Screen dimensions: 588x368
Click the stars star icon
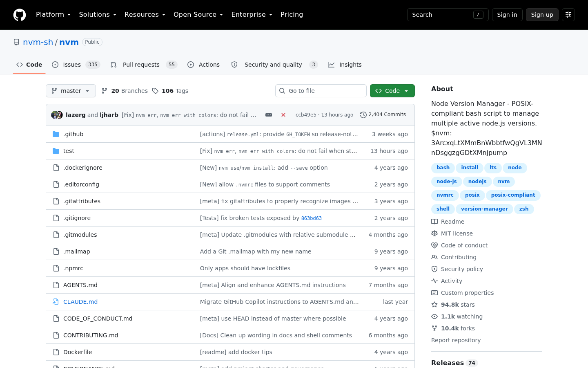pyautogui.click(x=434, y=305)
